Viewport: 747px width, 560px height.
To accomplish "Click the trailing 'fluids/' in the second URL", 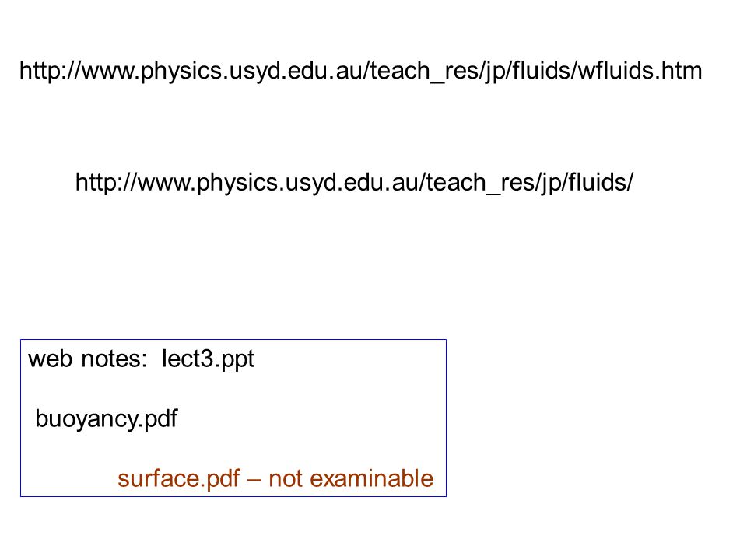I will pos(601,182).
